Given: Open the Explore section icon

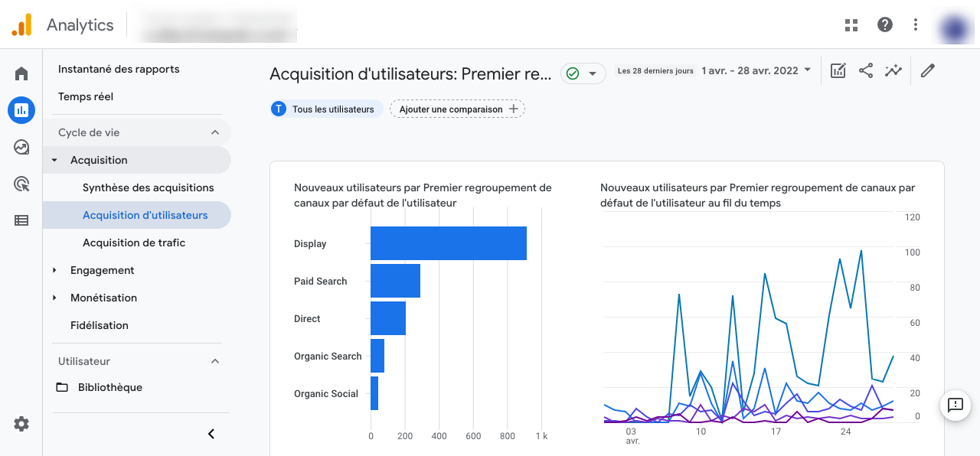Looking at the screenshot, I should pyautogui.click(x=21, y=147).
